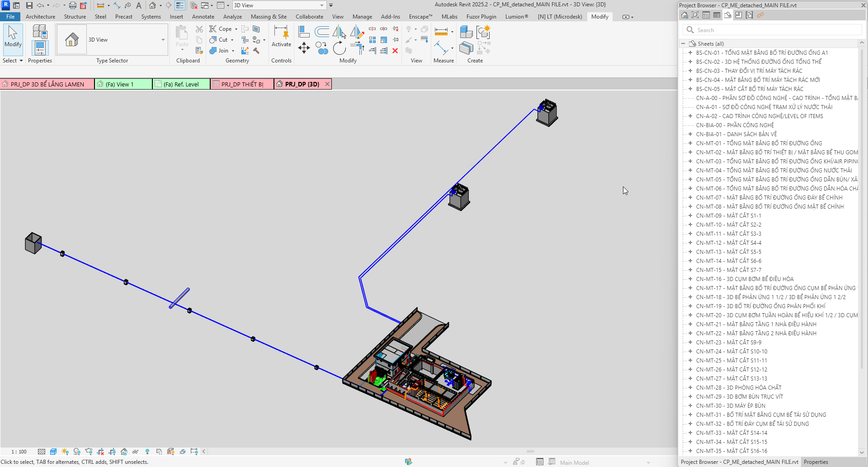
Task: Select the Copy tool in the Modify panel
Action: 321,48
